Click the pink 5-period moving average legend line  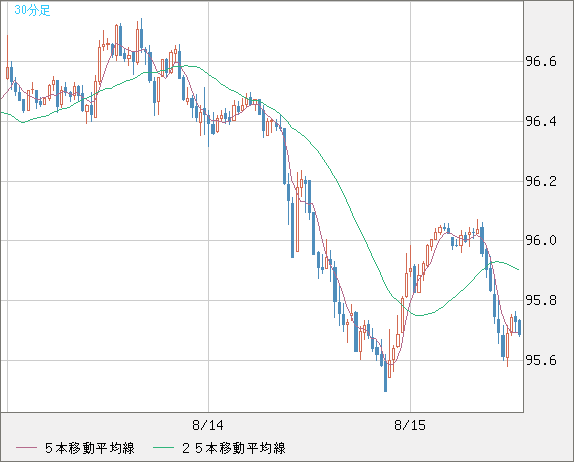click(26, 448)
